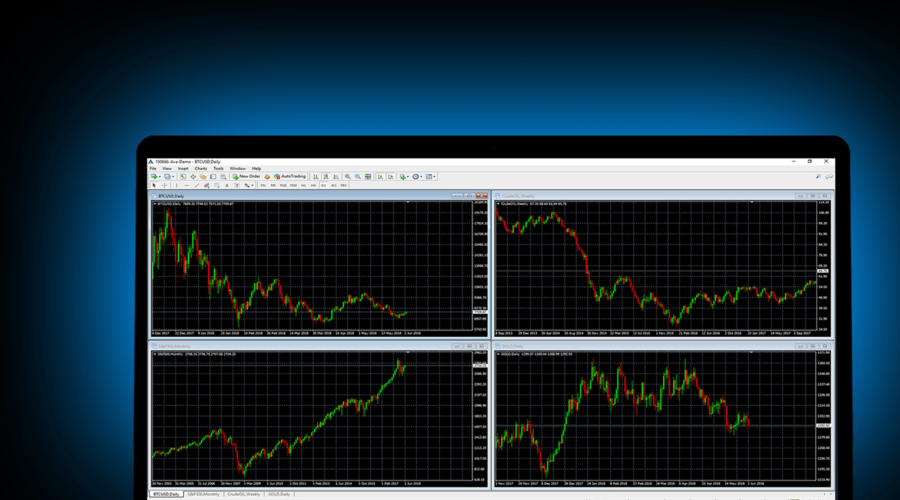The height and width of the screenshot is (500, 900).
Task: Switch to the CrudeOIL,Weekly chart tab
Action: [x=243, y=494]
